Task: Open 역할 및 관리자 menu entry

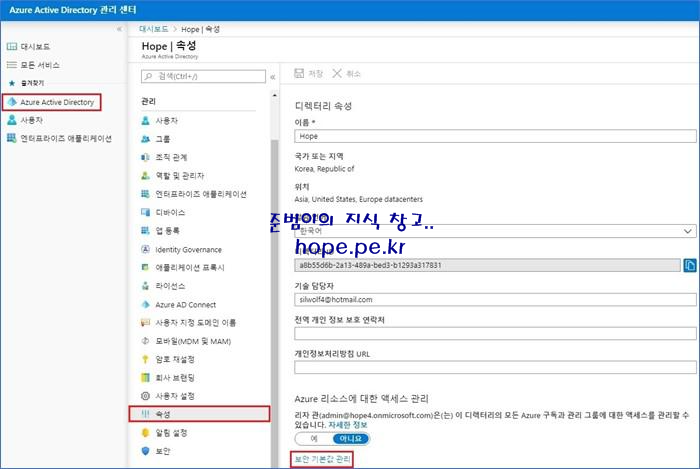Action: pyautogui.click(x=173, y=175)
